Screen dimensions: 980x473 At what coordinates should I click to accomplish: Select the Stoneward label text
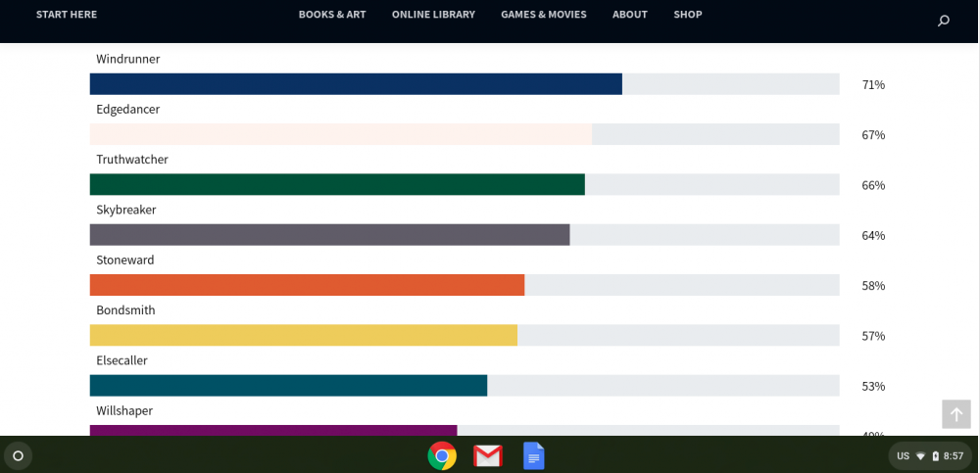pyautogui.click(x=125, y=260)
